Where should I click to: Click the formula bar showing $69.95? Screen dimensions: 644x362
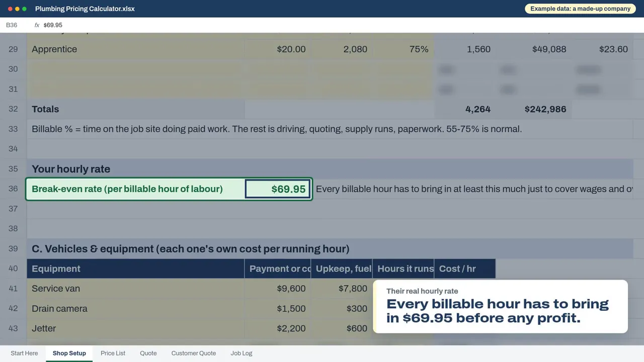pyautogui.click(x=53, y=25)
